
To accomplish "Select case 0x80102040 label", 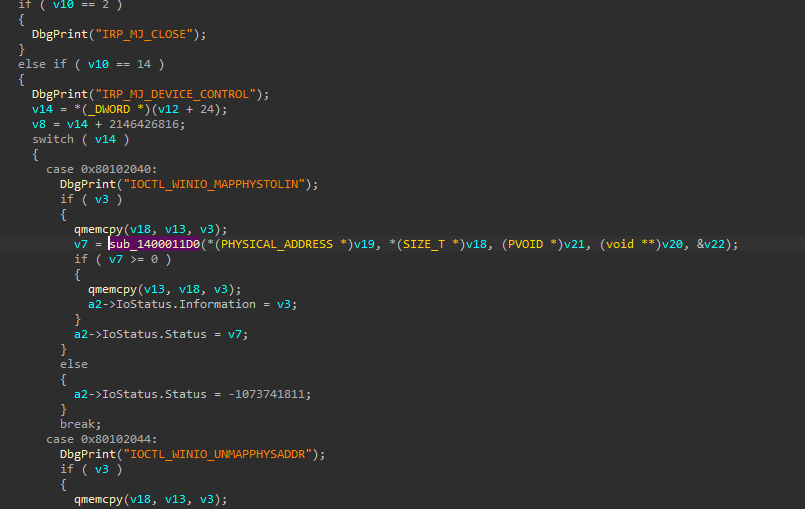I will [102, 169].
